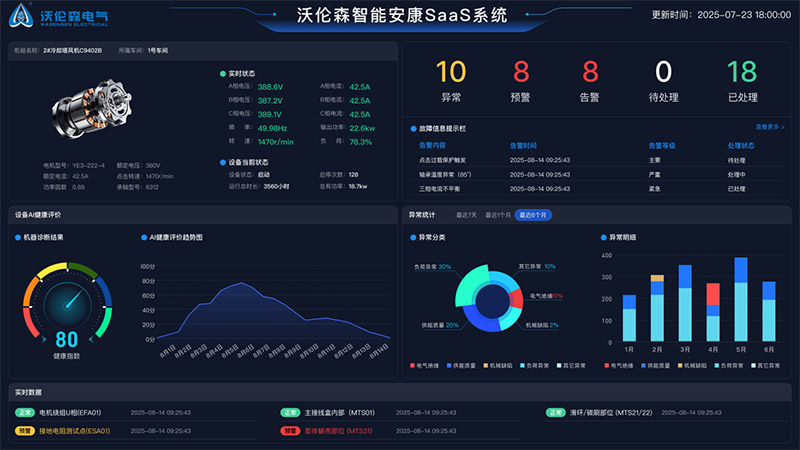The image size is (800, 450).
Task: Click the yellow 预警 badge for 接地电阻测试点(ESA01)
Action: coord(24,431)
